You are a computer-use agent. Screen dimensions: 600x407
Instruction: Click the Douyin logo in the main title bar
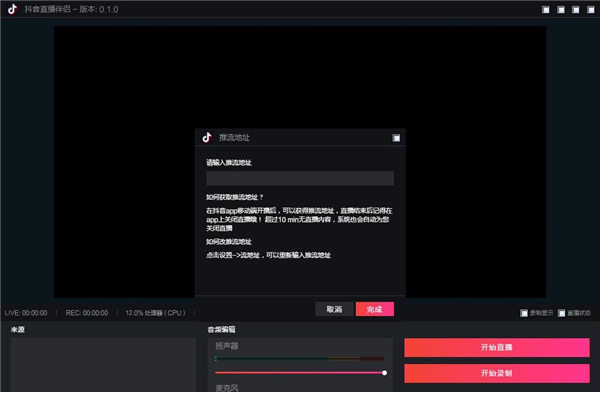(12, 9)
